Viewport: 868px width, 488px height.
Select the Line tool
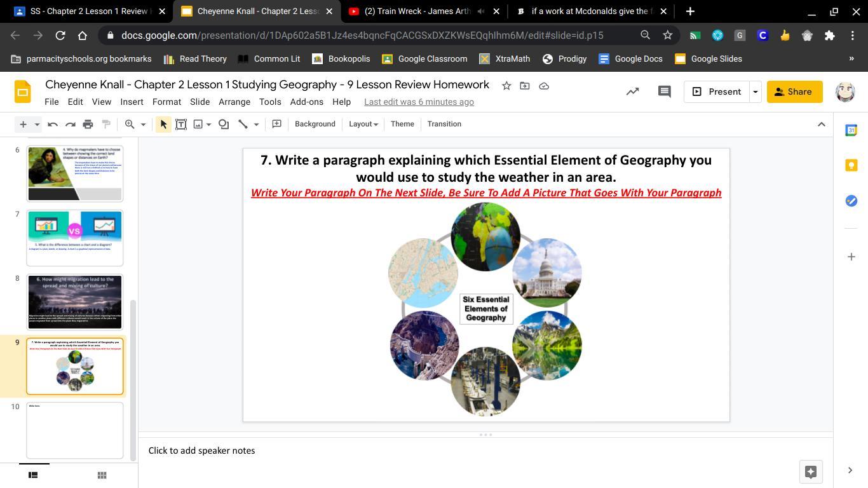click(243, 124)
